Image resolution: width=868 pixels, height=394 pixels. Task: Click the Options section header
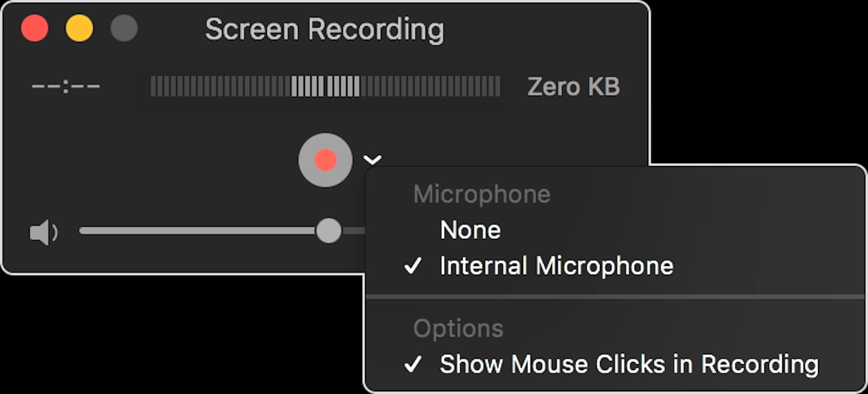coord(458,327)
